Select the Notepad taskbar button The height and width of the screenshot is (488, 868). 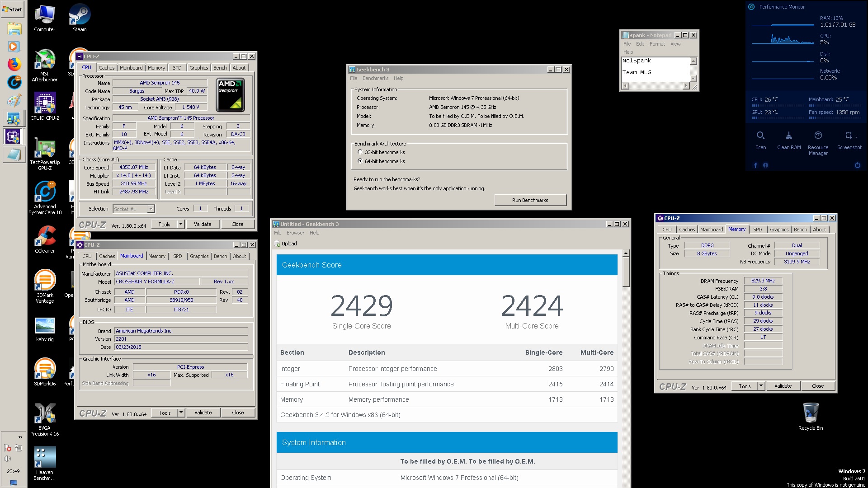point(14,155)
